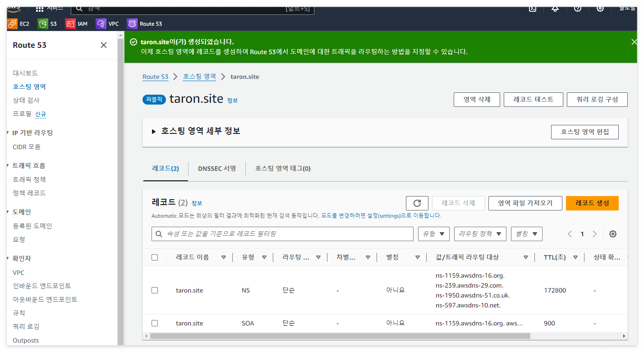The height and width of the screenshot is (352, 644).
Task: Go to the next records page arrow
Action: pos(594,234)
